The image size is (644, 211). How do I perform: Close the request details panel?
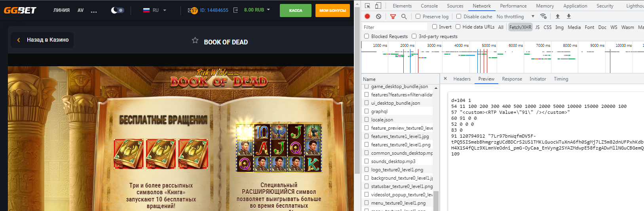tap(445, 79)
